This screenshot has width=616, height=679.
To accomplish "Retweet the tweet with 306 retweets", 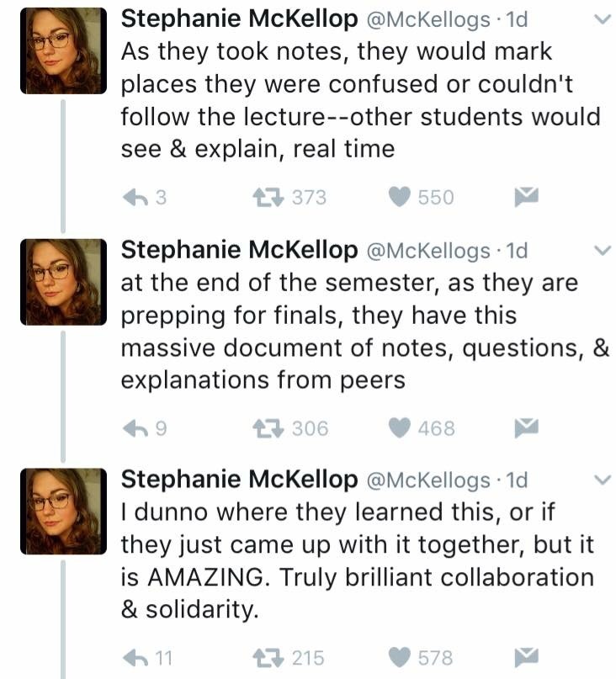I will (268, 428).
